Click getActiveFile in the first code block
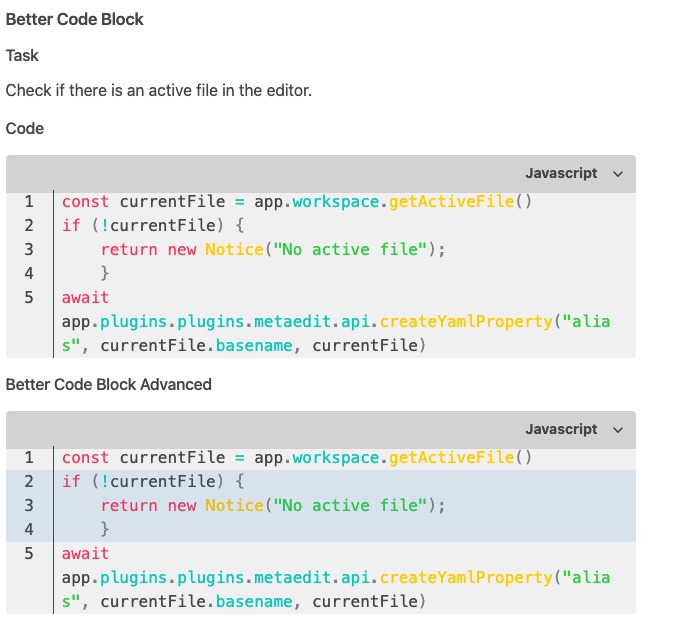The width and height of the screenshot is (677, 623). click(x=450, y=202)
